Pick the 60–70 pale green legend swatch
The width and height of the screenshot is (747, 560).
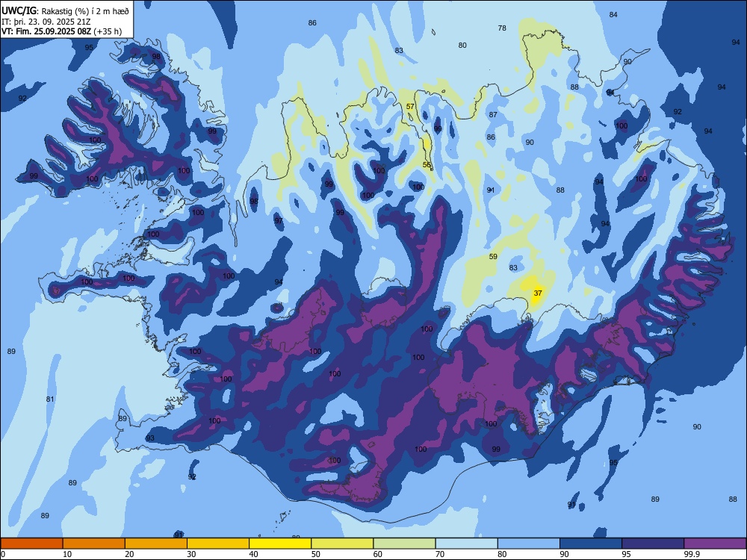[404, 544]
